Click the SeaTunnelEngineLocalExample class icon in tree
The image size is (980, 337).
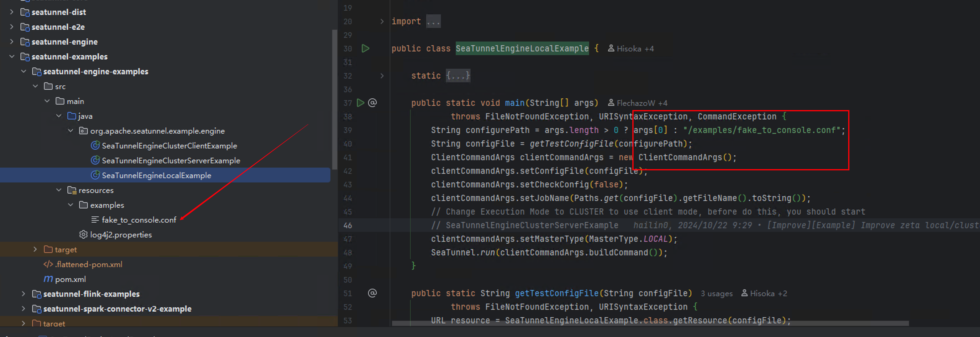(x=95, y=175)
